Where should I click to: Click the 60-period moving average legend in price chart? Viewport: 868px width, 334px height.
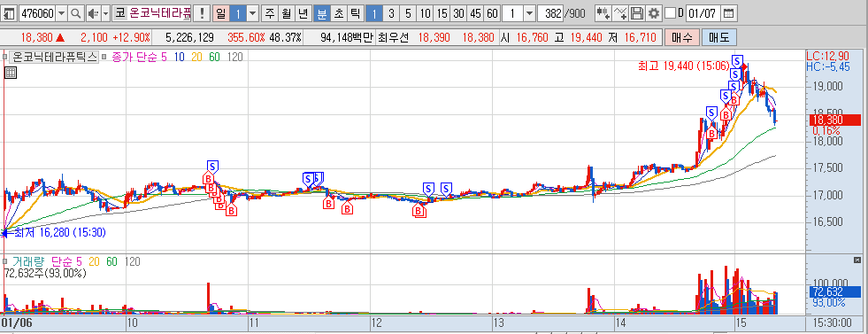(x=214, y=57)
